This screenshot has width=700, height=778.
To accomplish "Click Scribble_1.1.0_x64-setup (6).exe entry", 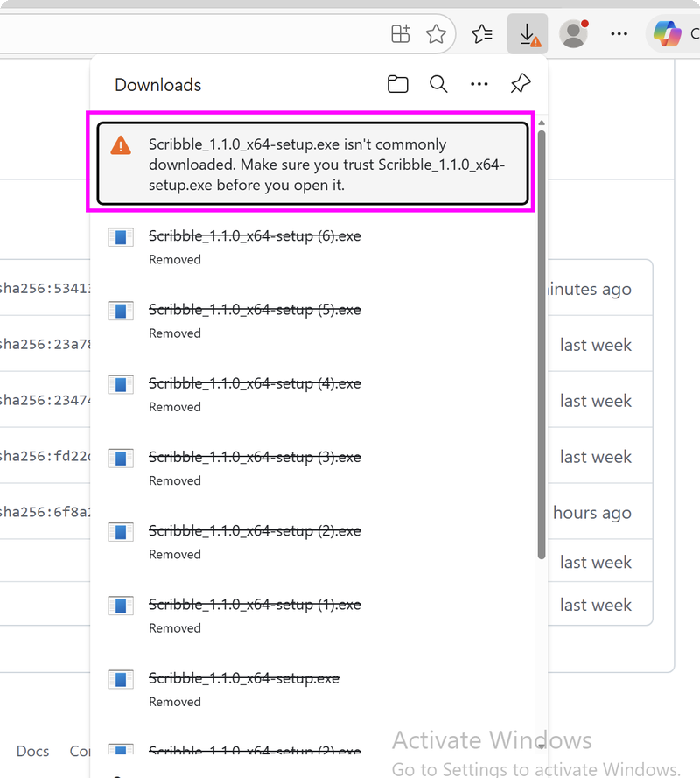I will (x=255, y=236).
